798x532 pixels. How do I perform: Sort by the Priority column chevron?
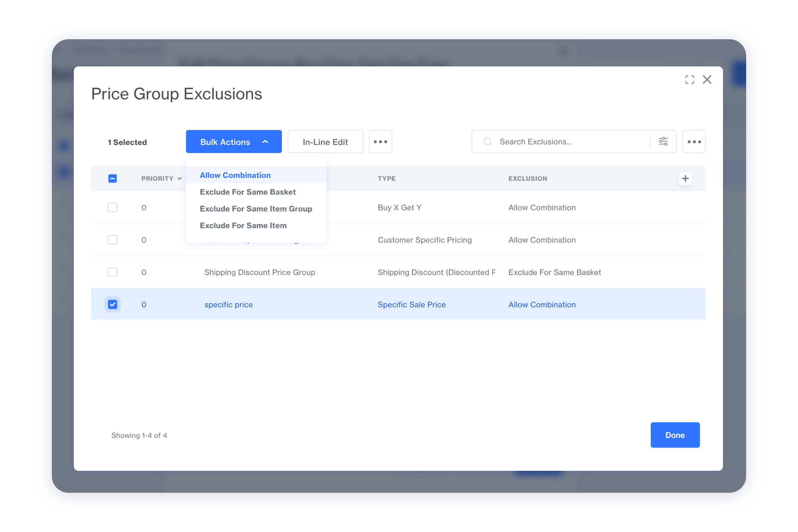180,179
